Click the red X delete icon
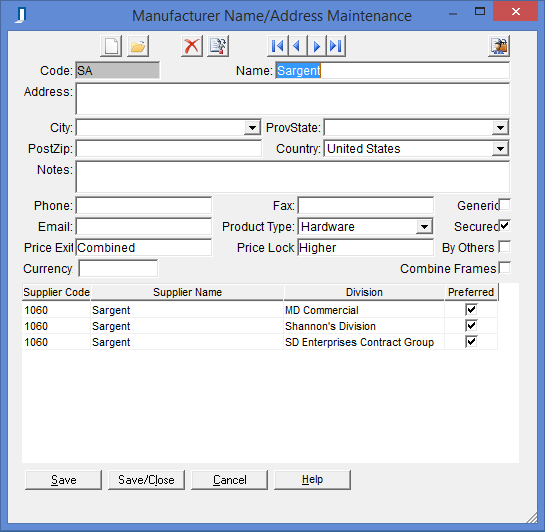This screenshot has width=545, height=532. pyautogui.click(x=192, y=46)
